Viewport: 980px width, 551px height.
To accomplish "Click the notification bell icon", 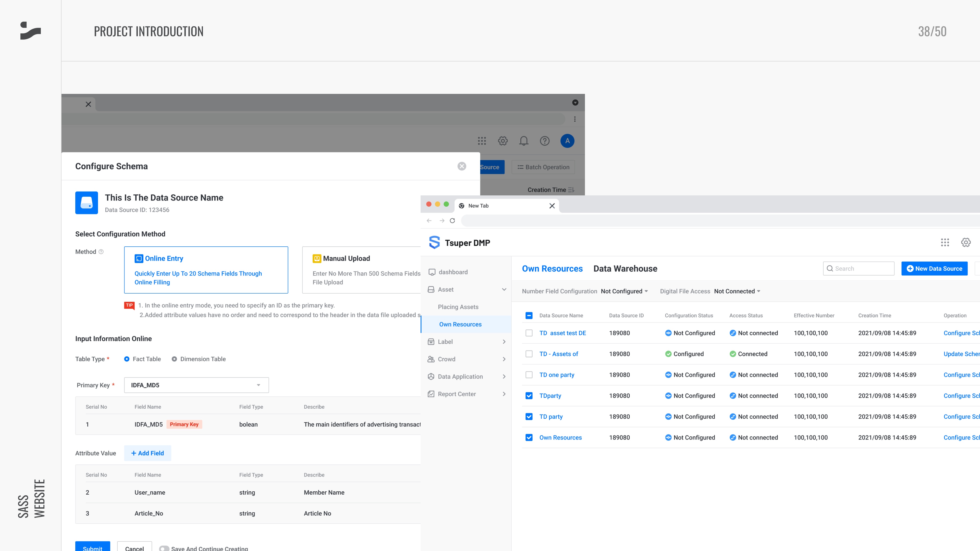I will pyautogui.click(x=523, y=141).
